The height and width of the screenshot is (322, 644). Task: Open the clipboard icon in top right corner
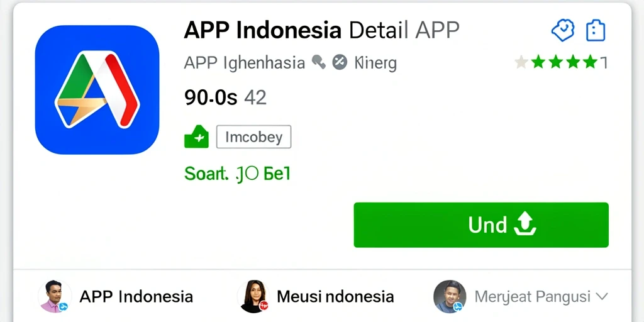596,30
